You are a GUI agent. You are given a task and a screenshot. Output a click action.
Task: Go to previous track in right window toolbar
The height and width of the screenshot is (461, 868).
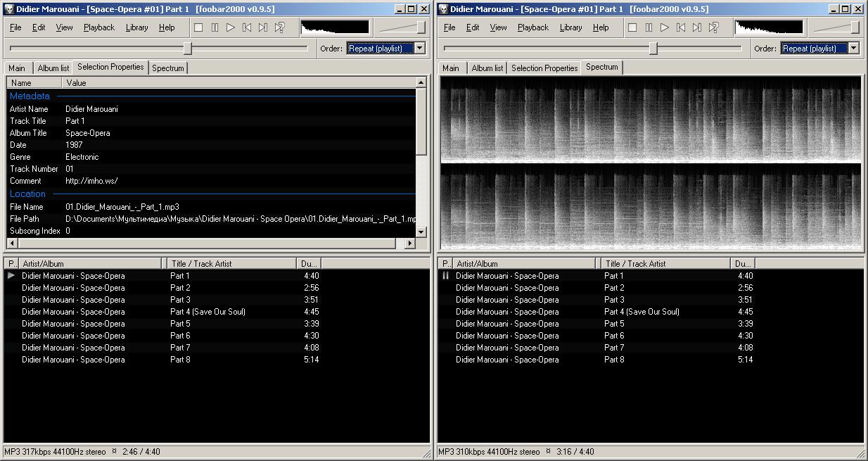[x=681, y=27]
